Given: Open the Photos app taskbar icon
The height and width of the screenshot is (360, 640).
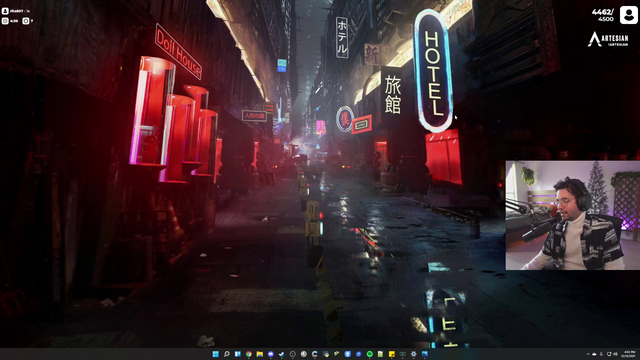Looking at the screenshot, I should (424, 354).
